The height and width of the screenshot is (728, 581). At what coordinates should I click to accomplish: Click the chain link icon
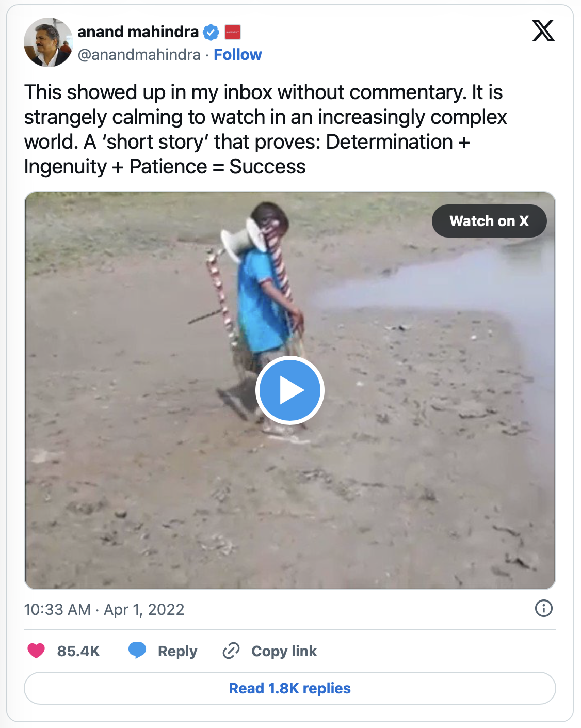(231, 651)
